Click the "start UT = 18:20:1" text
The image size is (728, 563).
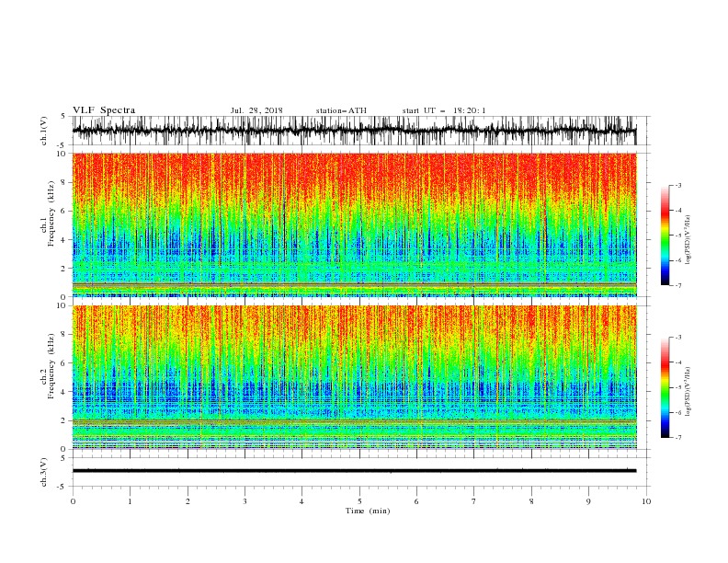[444, 110]
